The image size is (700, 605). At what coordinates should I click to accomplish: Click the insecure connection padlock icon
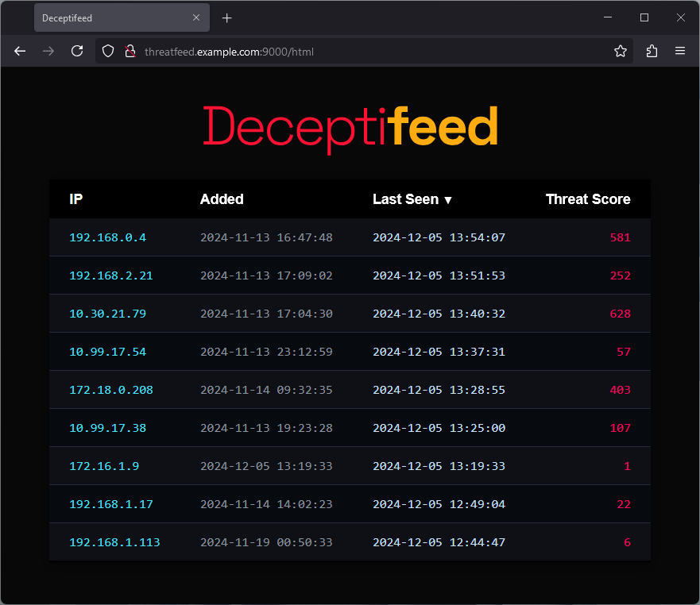coord(130,51)
